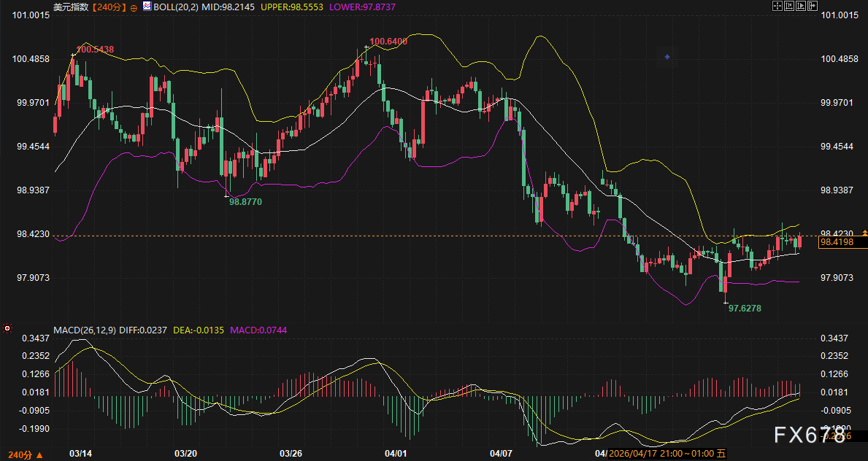Click the orange circle-plus icon beside 240分
The height and width of the screenshot is (461, 868).
(x=134, y=7)
